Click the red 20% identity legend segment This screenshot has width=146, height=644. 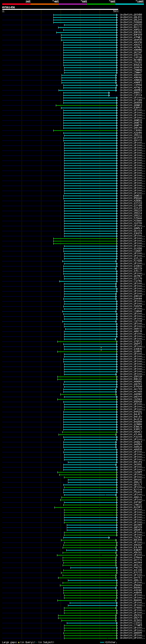tap(16, 4)
